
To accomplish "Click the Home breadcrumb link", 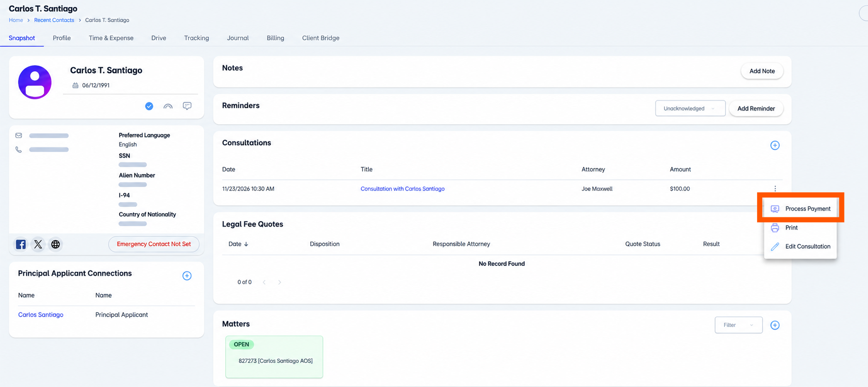I will [x=16, y=20].
